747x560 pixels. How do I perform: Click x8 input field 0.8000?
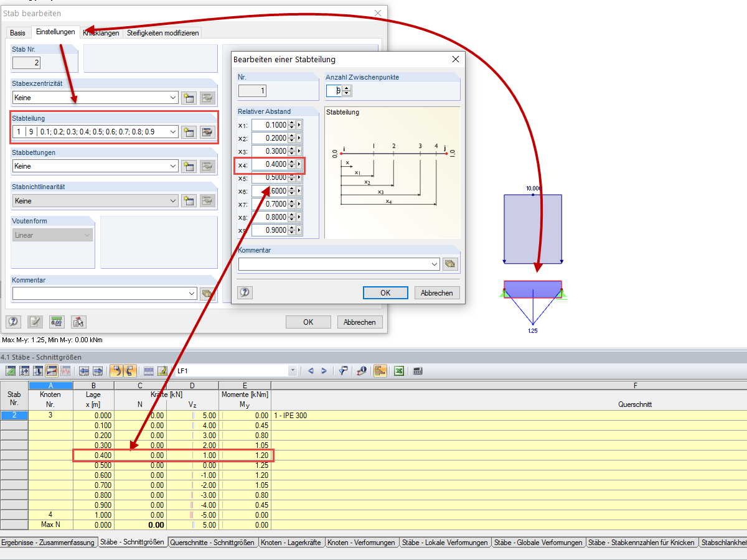tap(270, 217)
